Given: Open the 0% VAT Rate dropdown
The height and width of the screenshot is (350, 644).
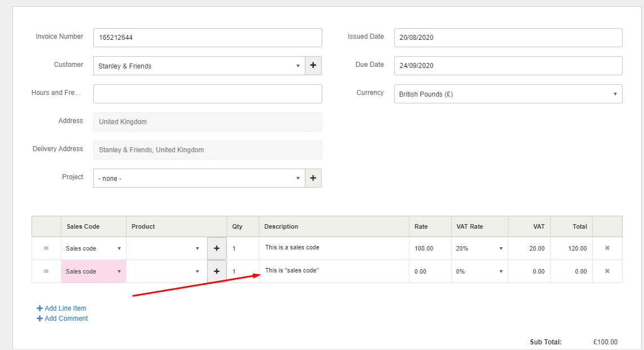Looking at the screenshot, I should 479,271.
